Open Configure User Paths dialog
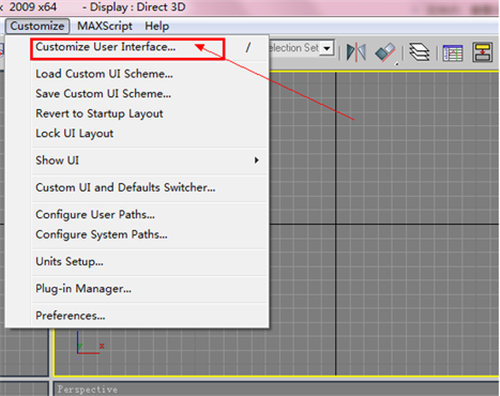This screenshot has height=396, width=500. 95,215
